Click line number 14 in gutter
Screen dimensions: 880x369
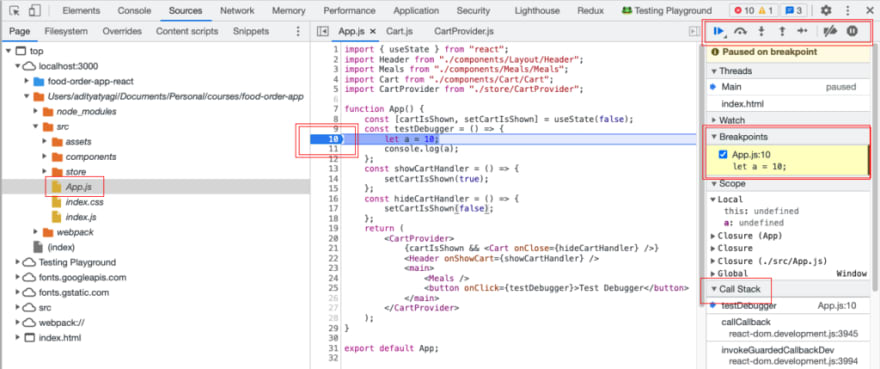coord(334,179)
